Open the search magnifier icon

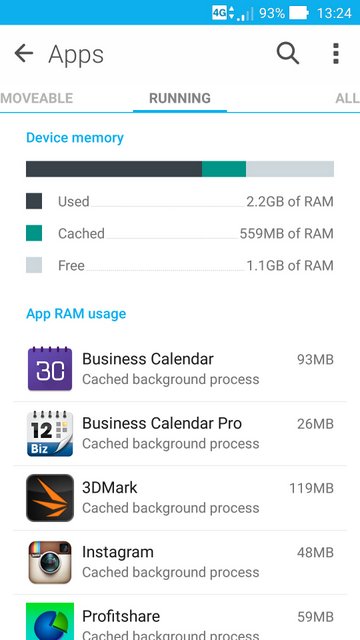click(x=288, y=53)
